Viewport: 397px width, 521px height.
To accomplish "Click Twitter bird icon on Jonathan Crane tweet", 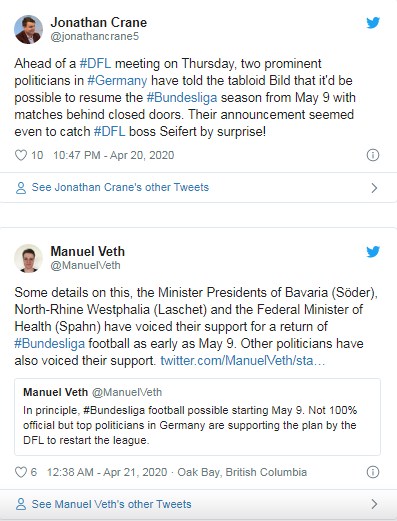I will click(x=373, y=23).
